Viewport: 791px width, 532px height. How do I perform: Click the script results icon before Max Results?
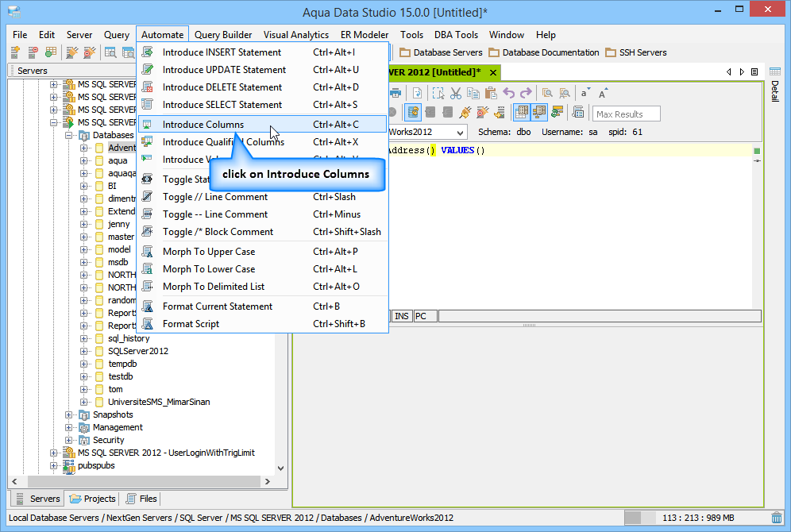click(x=578, y=113)
